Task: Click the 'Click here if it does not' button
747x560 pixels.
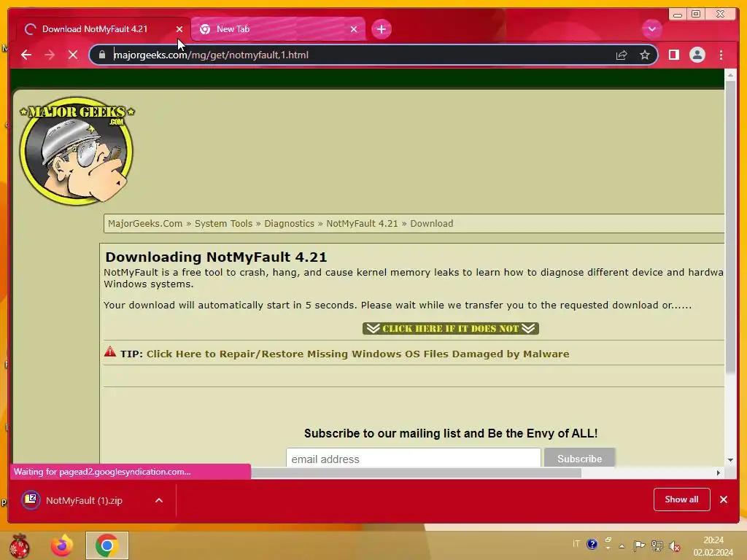Action: (451, 329)
